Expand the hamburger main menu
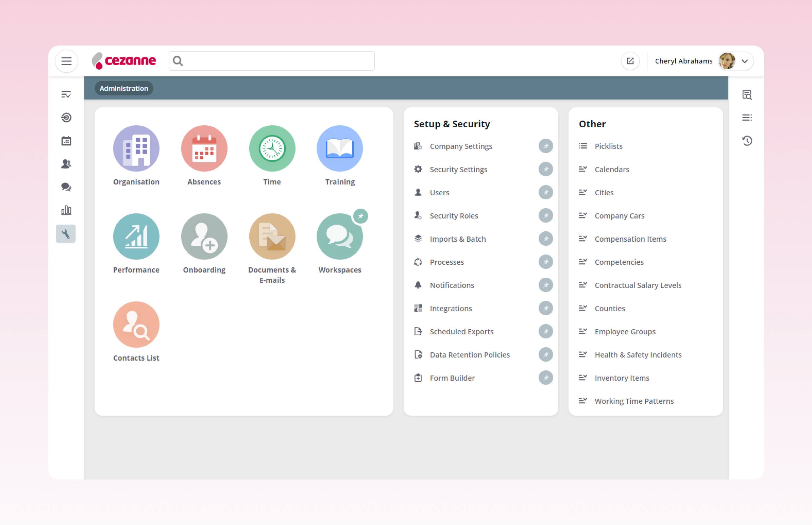 pyautogui.click(x=66, y=61)
